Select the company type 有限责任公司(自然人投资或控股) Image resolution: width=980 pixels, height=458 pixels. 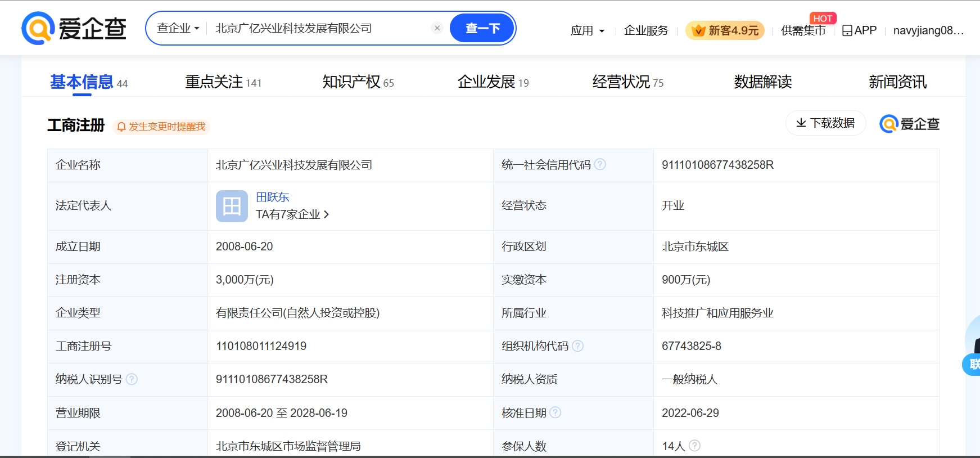298,313
